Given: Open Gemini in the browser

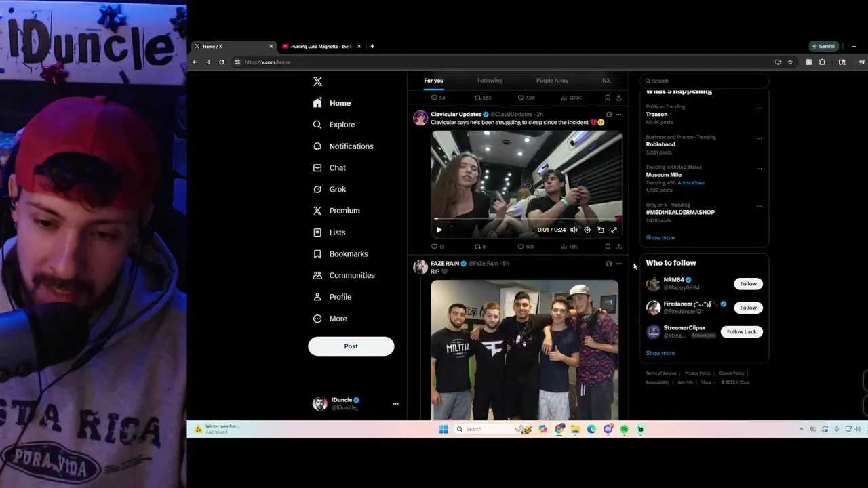Looking at the screenshot, I should pyautogui.click(x=823, y=46).
